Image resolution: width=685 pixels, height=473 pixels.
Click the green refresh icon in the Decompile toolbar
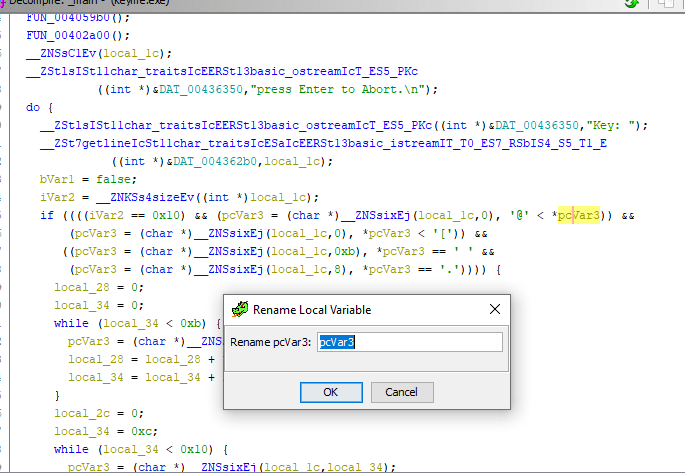click(631, 4)
